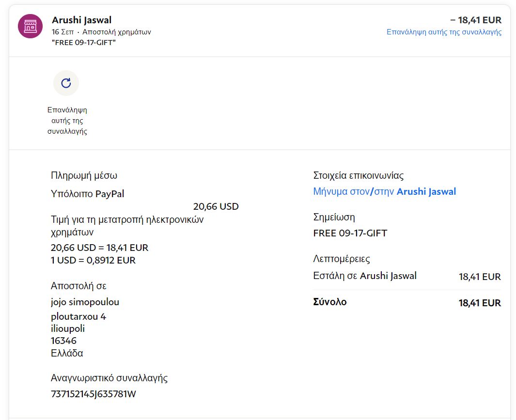
Task: Click the ploutarxou 4 address line
Action: [78, 316]
